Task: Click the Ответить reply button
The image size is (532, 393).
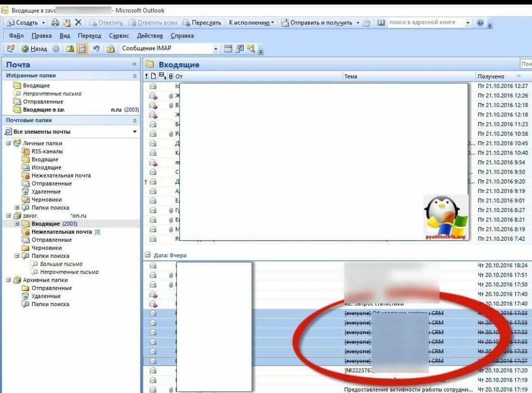Action: tap(106, 23)
